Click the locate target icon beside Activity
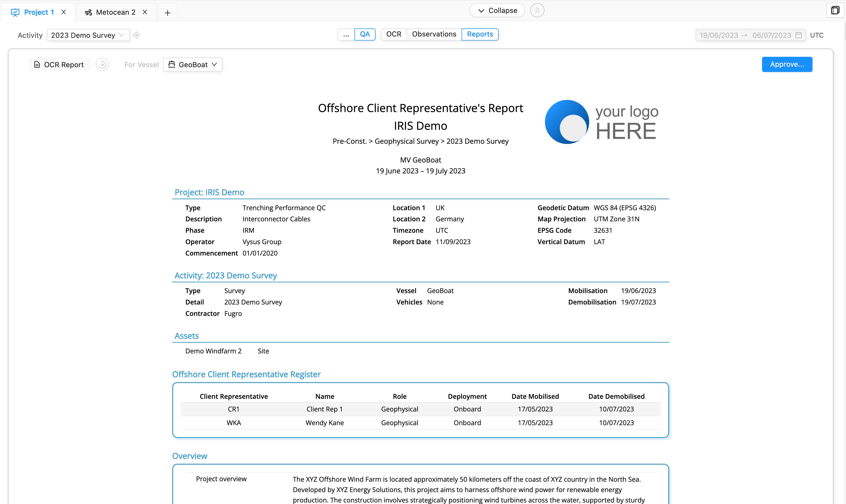The height and width of the screenshot is (504, 846). click(136, 35)
